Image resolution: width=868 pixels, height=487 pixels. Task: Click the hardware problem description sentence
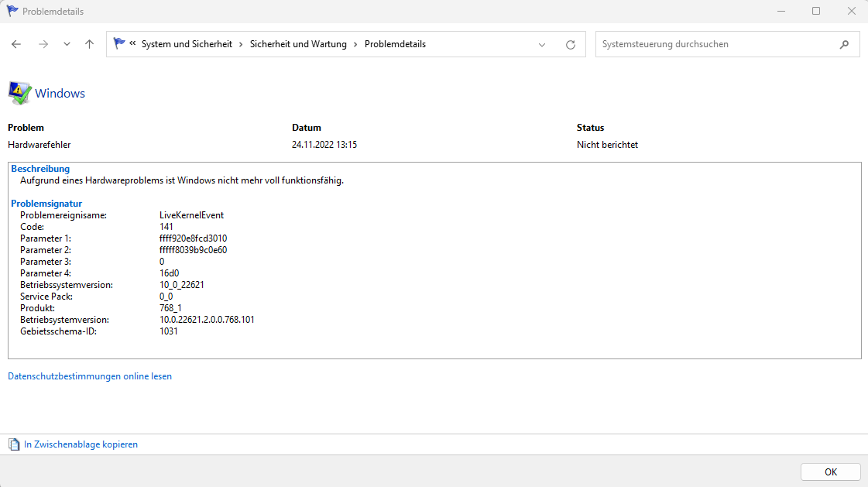click(x=182, y=180)
